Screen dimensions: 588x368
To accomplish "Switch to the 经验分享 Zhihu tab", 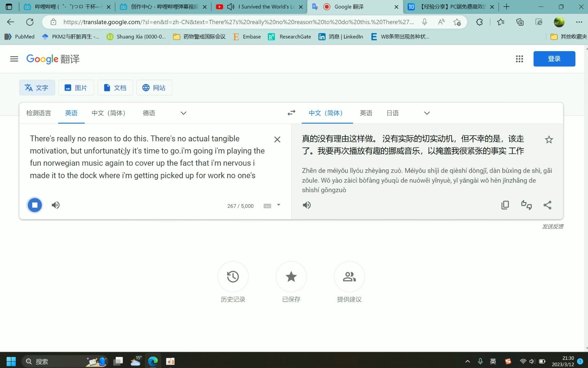I will 451,7.
